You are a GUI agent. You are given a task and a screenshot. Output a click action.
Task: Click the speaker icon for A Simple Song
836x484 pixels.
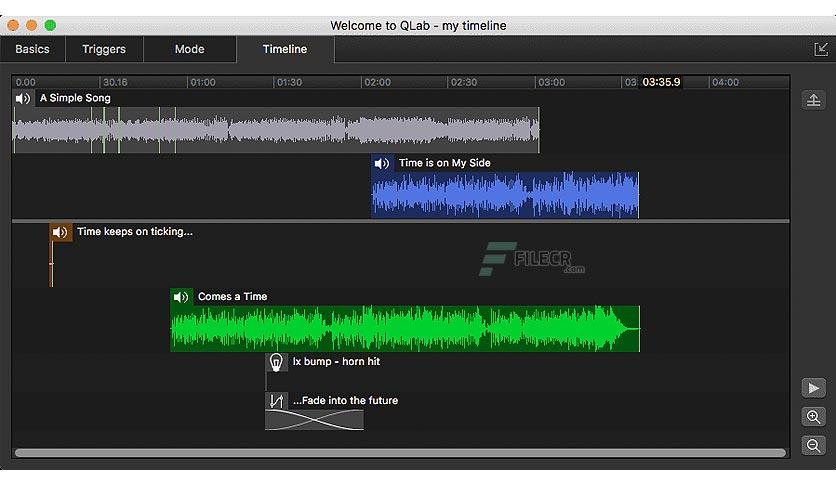23,99
